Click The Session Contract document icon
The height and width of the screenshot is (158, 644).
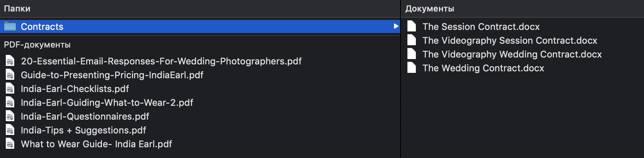point(412,26)
